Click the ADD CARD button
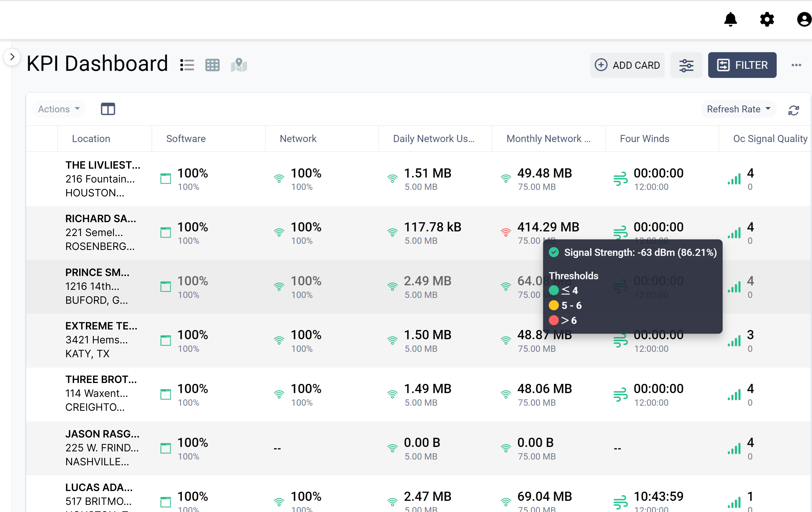 (627, 65)
